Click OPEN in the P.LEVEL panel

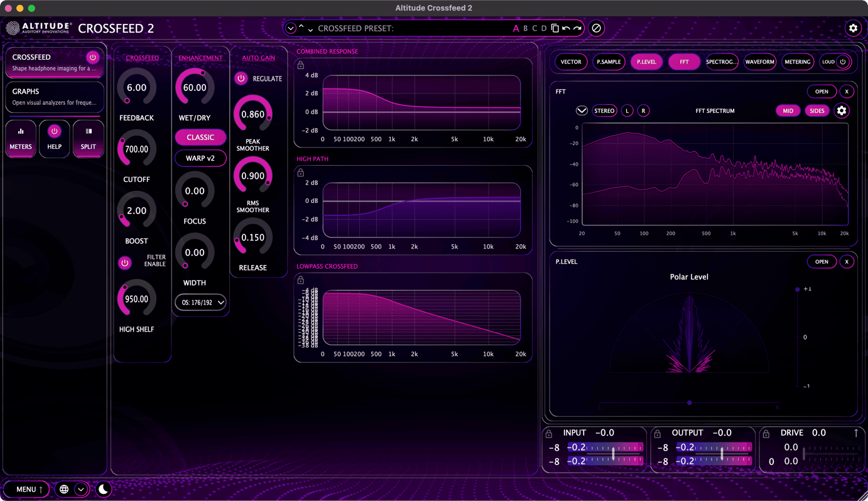click(x=822, y=262)
